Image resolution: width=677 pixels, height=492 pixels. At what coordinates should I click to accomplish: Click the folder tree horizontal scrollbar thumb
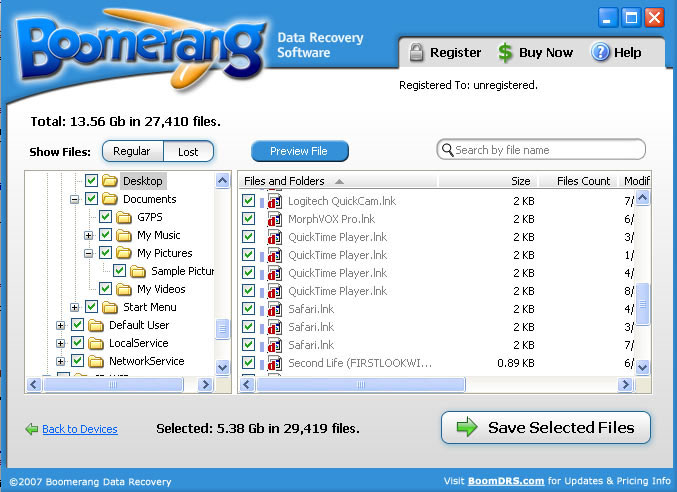pyautogui.click(x=113, y=384)
